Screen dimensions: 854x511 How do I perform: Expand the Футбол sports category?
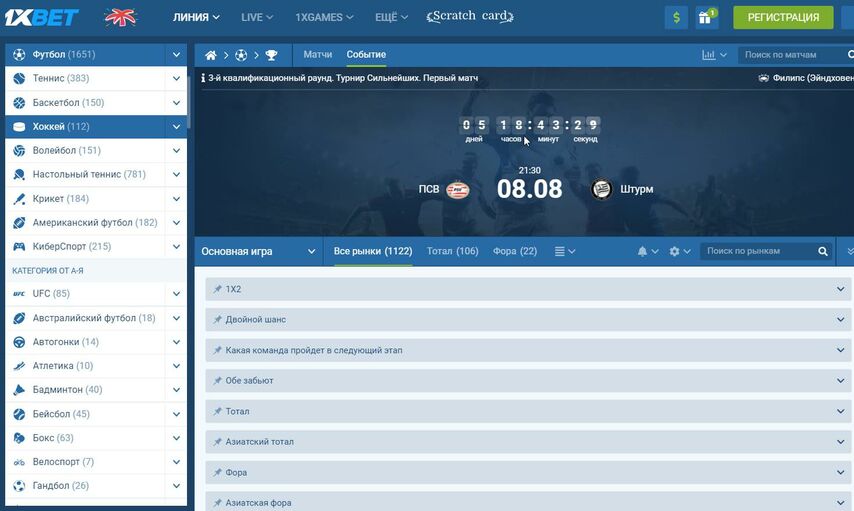tap(176, 54)
